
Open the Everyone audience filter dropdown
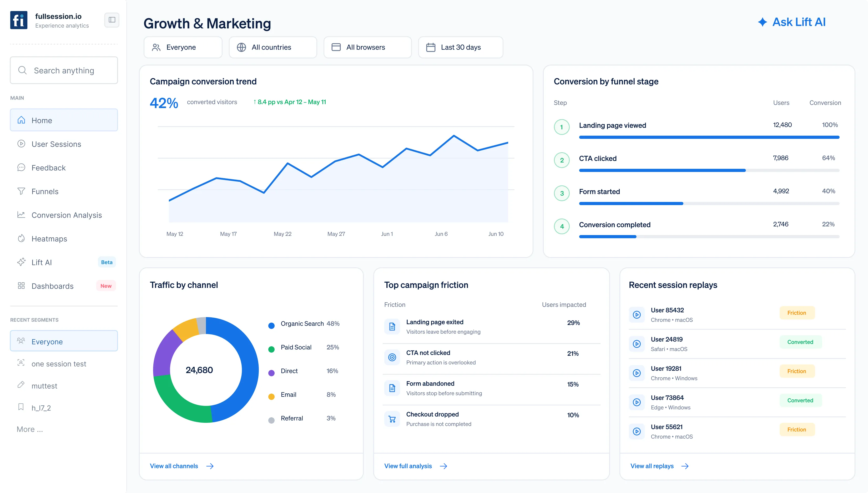(x=183, y=47)
